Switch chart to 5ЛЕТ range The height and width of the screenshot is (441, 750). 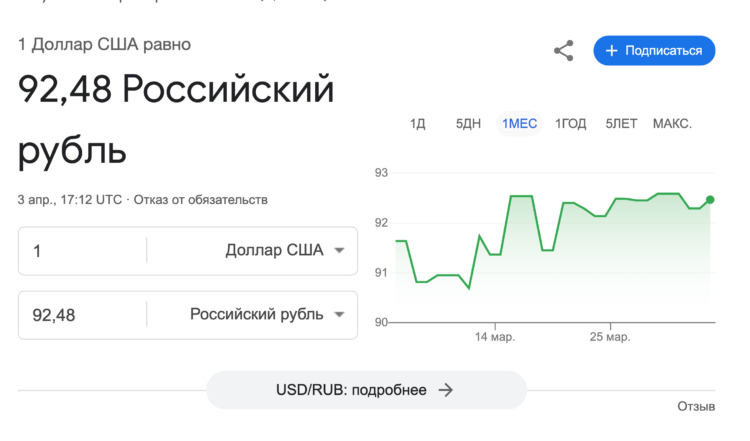pos(621,124)
